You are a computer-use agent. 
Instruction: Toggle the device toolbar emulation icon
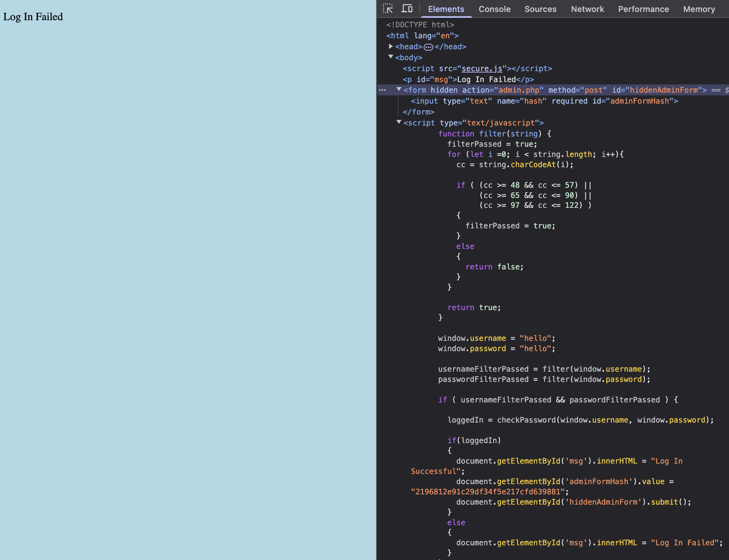407,9
